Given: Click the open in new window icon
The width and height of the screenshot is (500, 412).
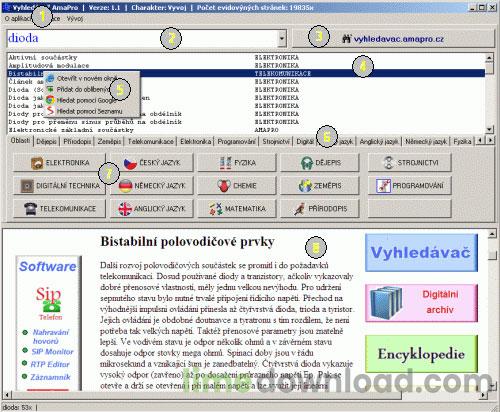Looking at the screenshot, I should coord(50,79).
